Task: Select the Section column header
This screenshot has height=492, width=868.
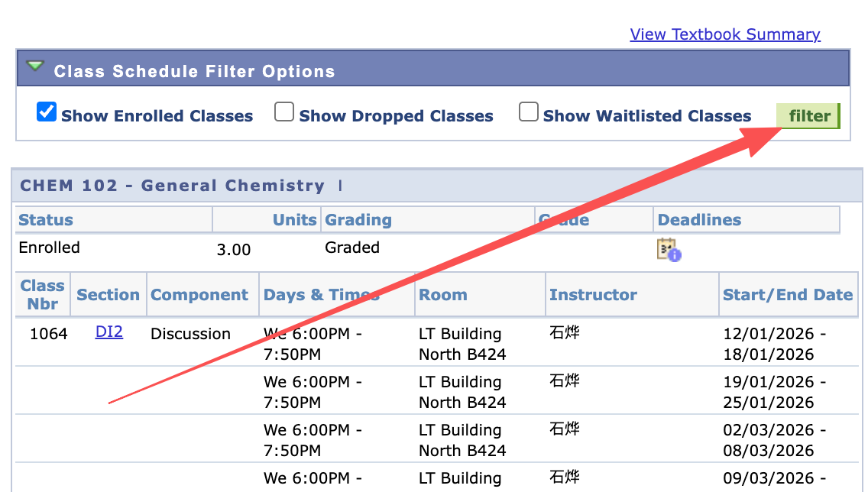Action: tap(108, 295)
